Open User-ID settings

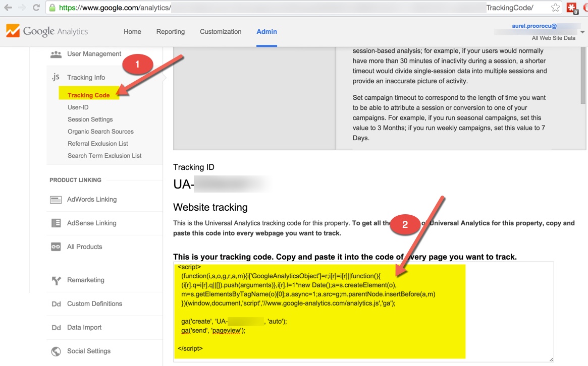pyautogui.click(x=78, y=107)
